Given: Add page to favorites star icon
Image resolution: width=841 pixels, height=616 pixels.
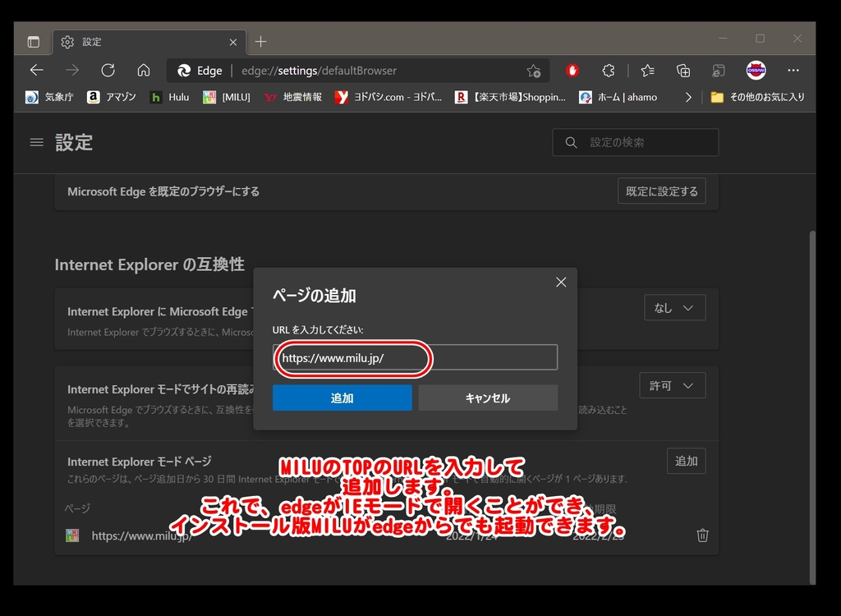Looking at the screenshot, I should [534, 71].
